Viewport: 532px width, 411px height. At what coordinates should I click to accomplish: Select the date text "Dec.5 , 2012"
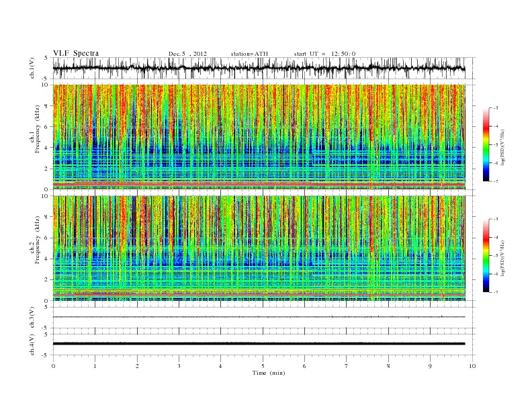(x=187, y=54)
